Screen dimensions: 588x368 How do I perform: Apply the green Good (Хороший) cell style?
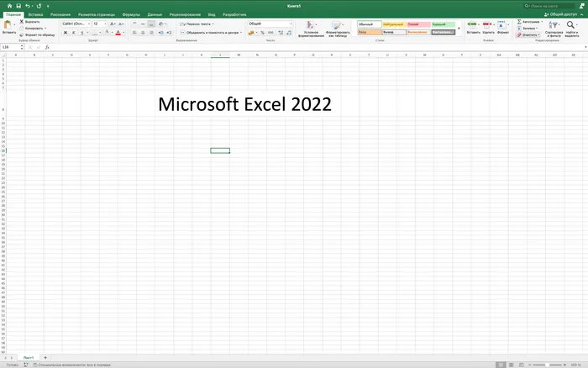pyautogui.click(x=444, y=24)
